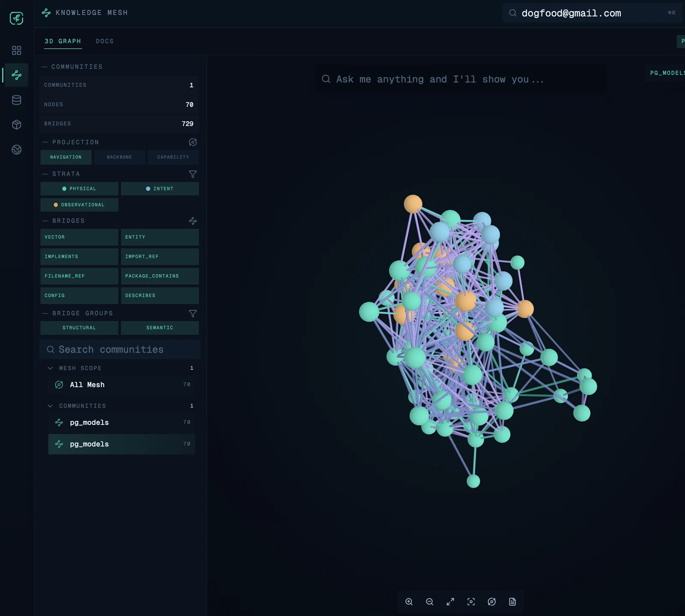
Task: Toggle the Physical strata filter
Action: point(79,189)
